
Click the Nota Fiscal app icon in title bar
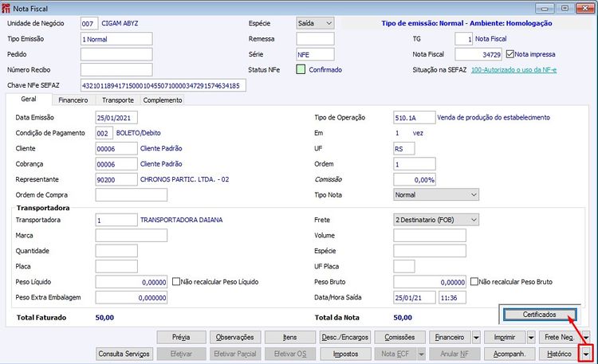click(6, 8)
